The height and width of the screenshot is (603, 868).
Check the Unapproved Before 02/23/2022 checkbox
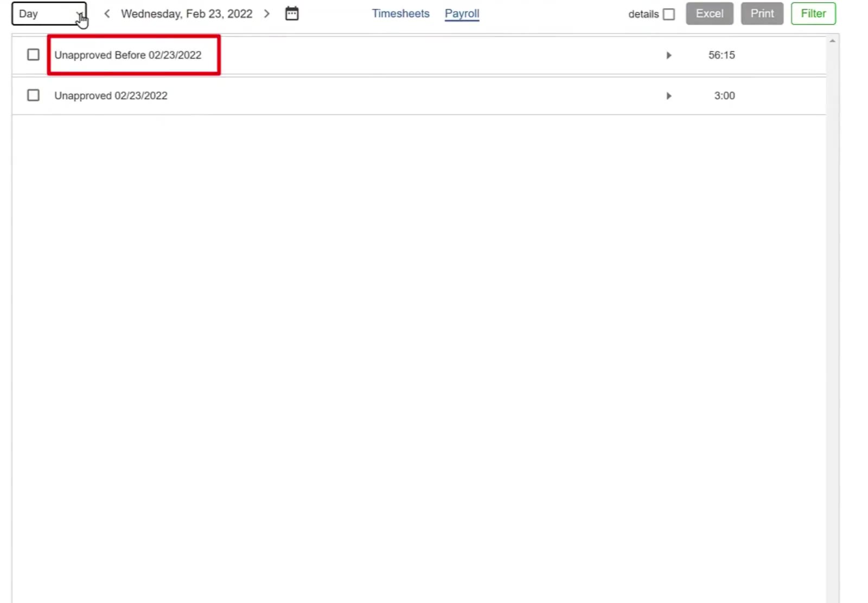[x=33, y=55]
